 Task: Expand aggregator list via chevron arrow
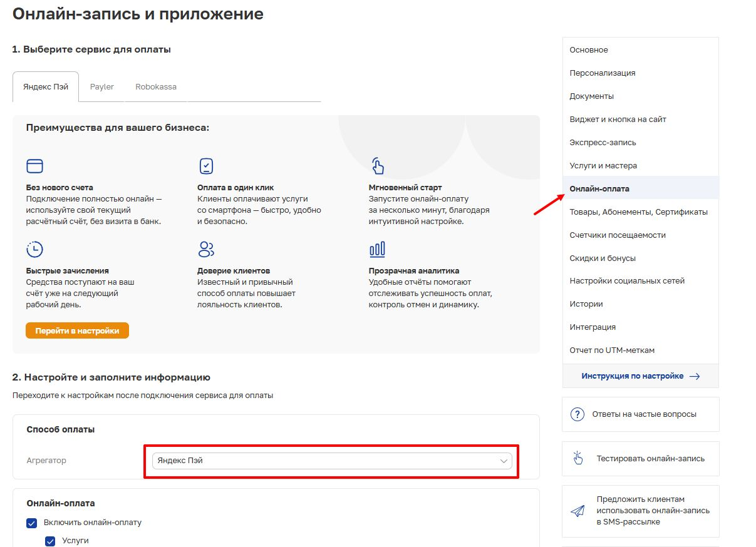coord(504,461)
